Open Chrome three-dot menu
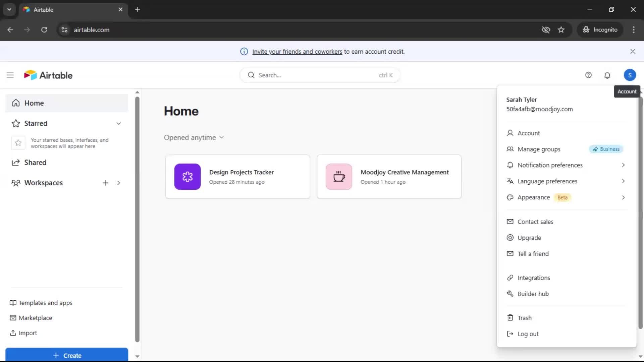 pos(634,29)
